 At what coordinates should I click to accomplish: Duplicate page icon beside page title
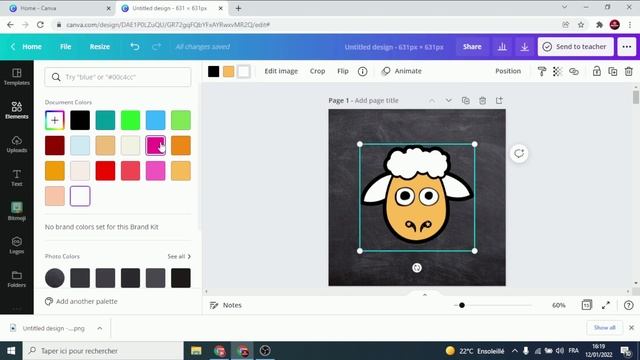point(466,100)
